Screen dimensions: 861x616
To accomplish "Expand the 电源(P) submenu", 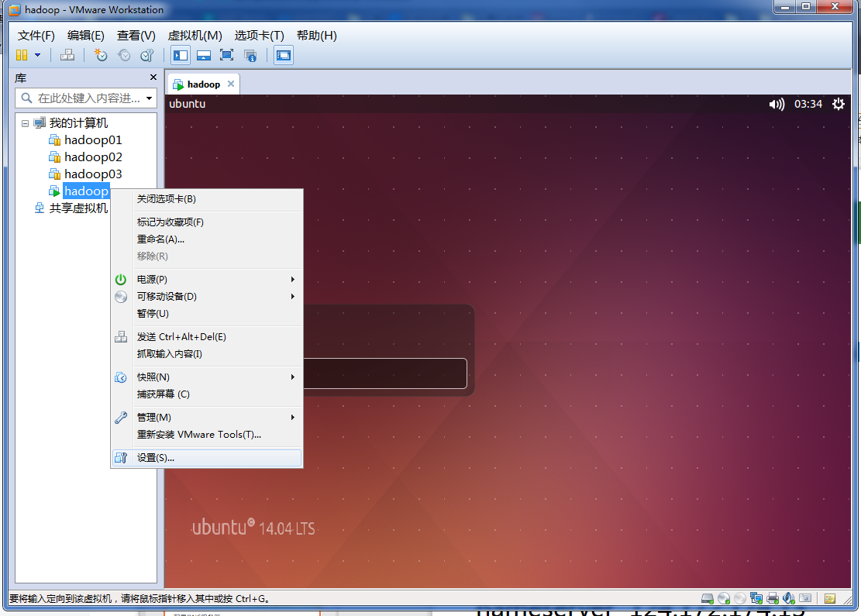I will (207, 280).
